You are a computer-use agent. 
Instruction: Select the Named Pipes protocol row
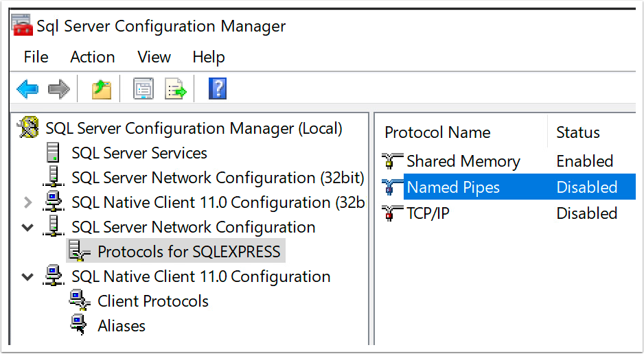453,187
